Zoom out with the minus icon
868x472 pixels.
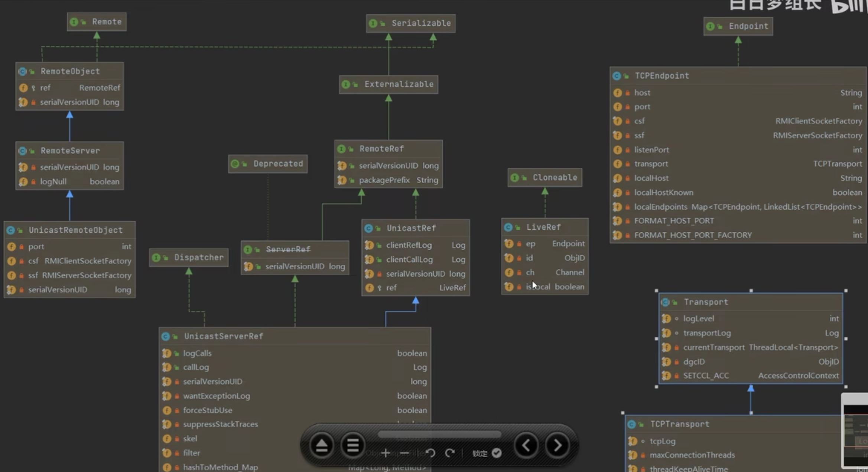(x=404, y=453)
